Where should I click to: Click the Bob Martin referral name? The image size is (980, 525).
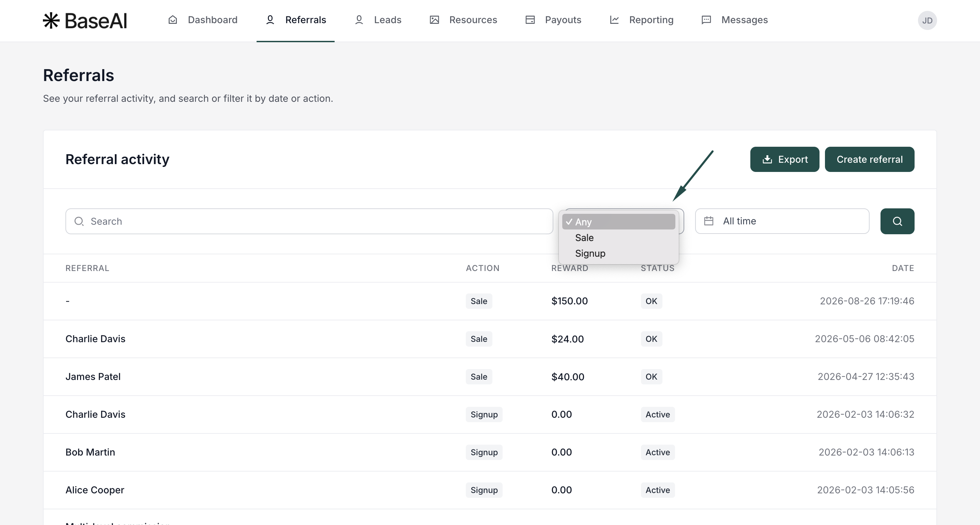click(90, 452)
